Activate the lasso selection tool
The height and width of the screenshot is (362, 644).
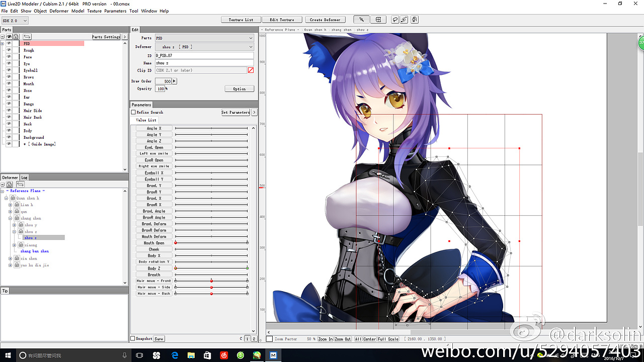click(x=395, y=20)
